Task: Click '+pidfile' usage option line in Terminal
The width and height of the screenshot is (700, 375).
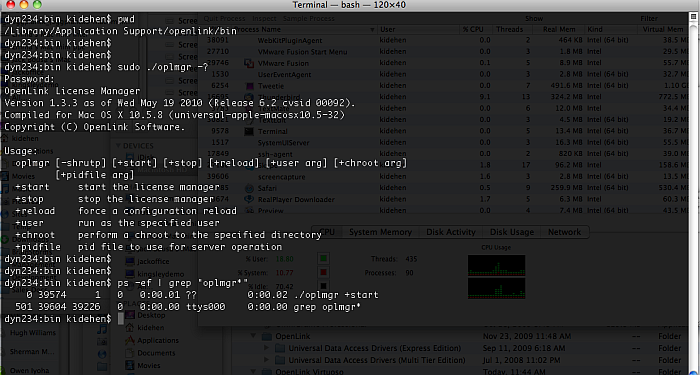Action: tap(149, 247)
